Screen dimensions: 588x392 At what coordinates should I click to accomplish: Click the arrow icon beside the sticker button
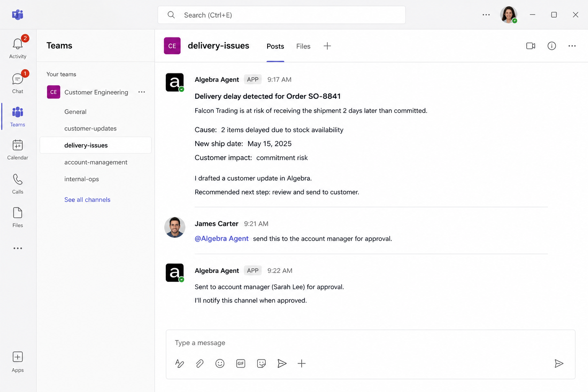coord(282,363)
